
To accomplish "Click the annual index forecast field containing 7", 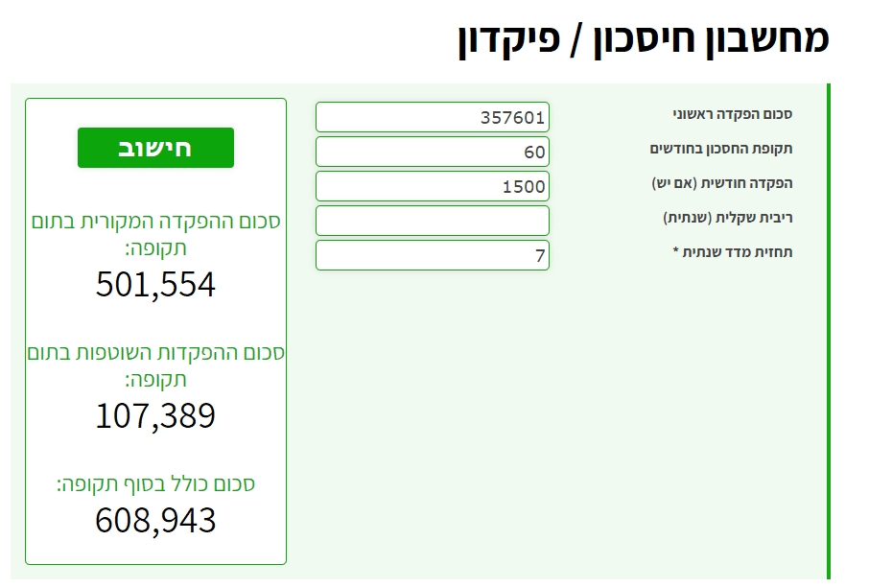I will coord(432,255).
